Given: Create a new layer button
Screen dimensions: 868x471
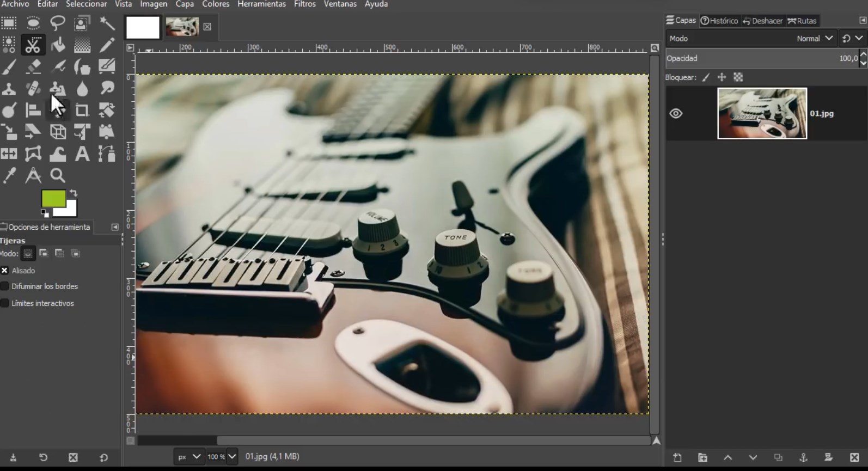Looking at the screenshot, I should tap(677, 457).
